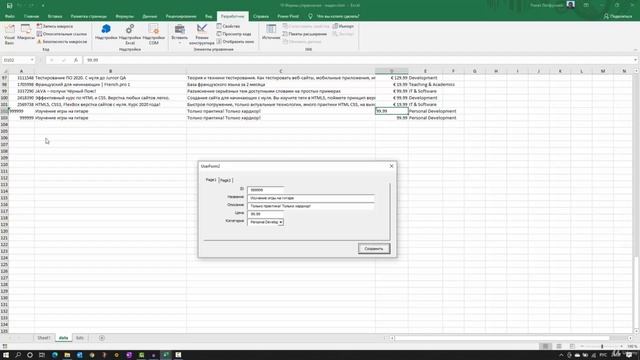Expand the Name Box dropdown
This screenshot has width=640, height=360.
pos(32,60)
